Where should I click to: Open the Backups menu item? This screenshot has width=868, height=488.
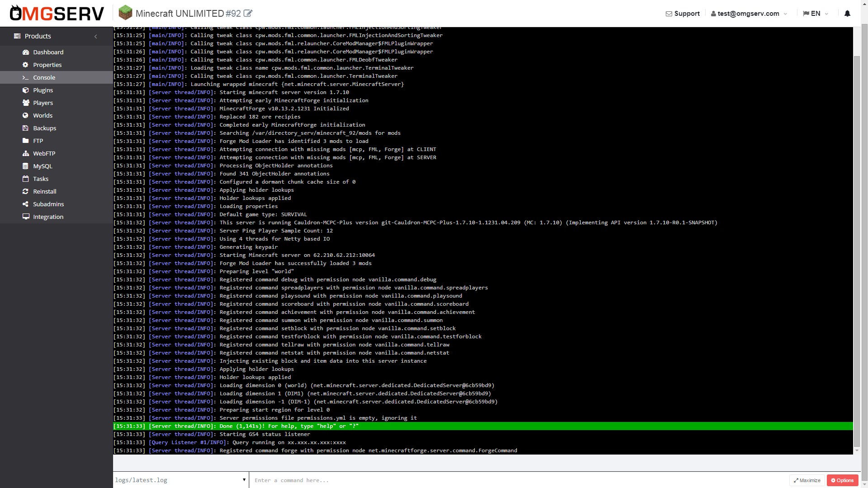pyautogui.click(x=56, y=128)
